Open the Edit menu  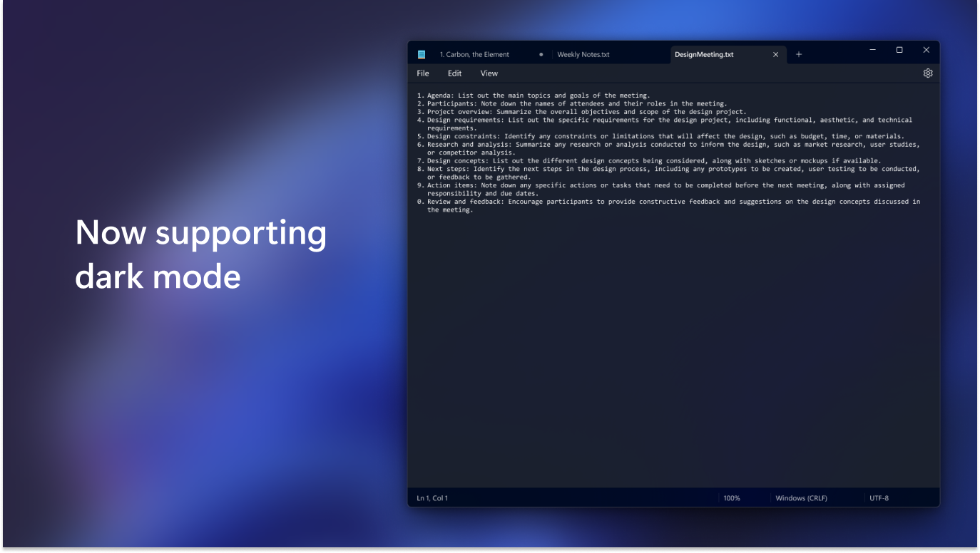coord(454,73)
